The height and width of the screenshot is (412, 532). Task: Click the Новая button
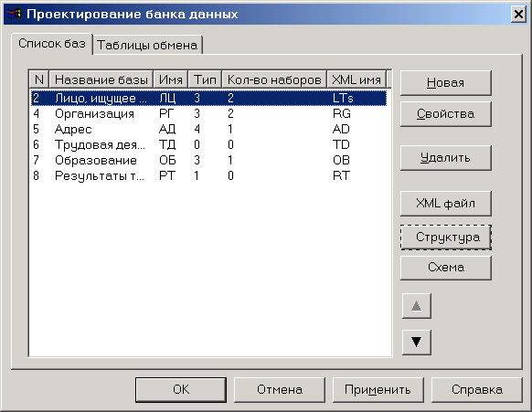445,82
